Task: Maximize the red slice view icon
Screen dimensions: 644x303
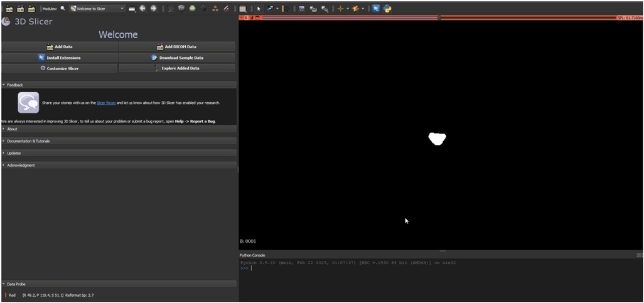Action: [x=257, y=18]
